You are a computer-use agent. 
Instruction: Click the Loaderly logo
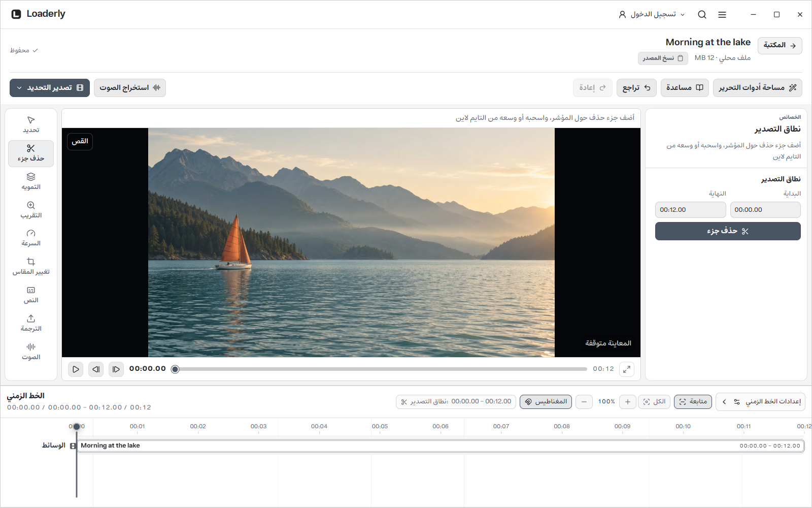(x=38, y=14)
